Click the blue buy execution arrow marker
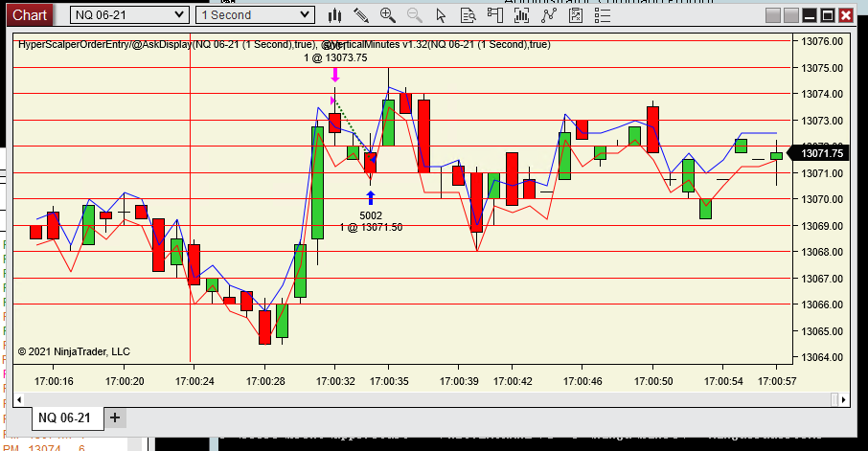868x451 pixels. point(371,197)
